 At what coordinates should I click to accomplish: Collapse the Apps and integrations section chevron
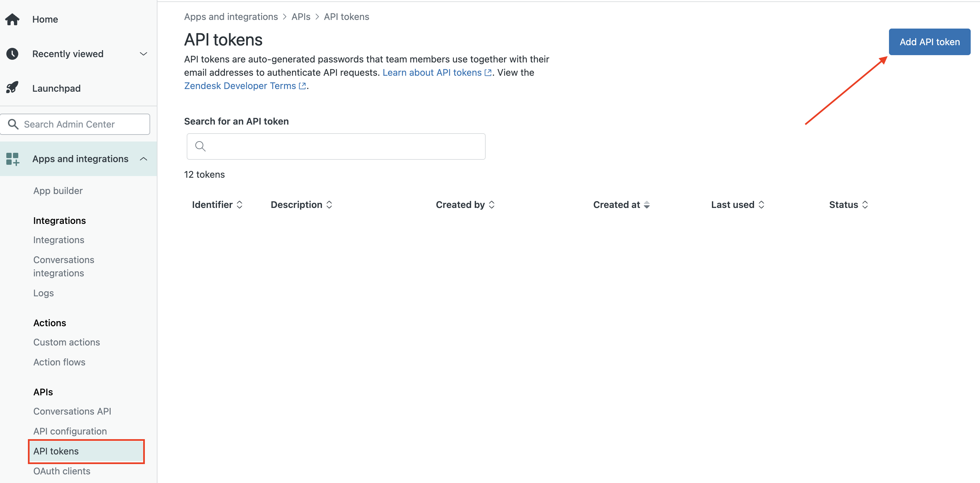tap(144, 159)
